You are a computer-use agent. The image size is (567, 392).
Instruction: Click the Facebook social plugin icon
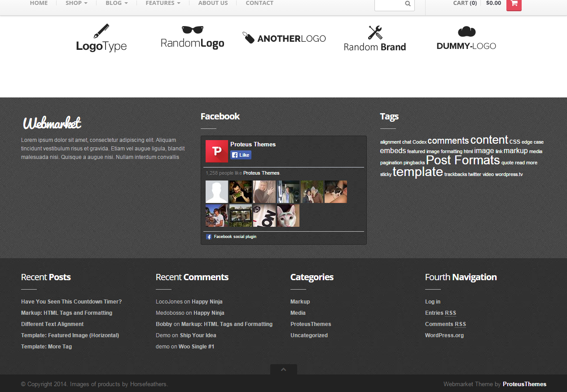209,237
